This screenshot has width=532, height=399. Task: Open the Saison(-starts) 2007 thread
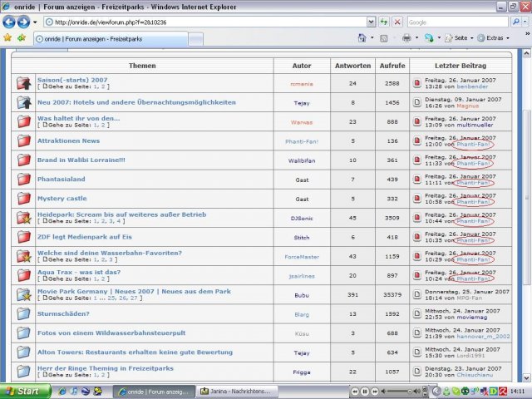click(72, 80)
